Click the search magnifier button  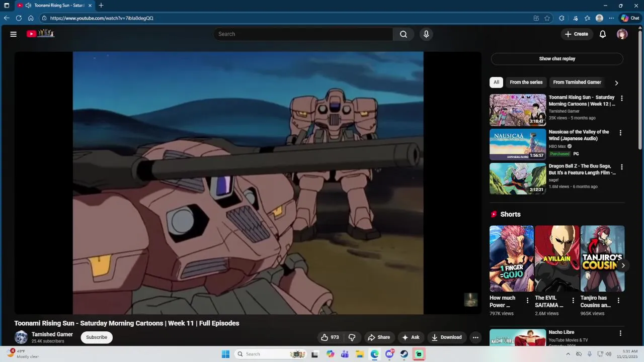pyautogui.click(x=404, y=34)
